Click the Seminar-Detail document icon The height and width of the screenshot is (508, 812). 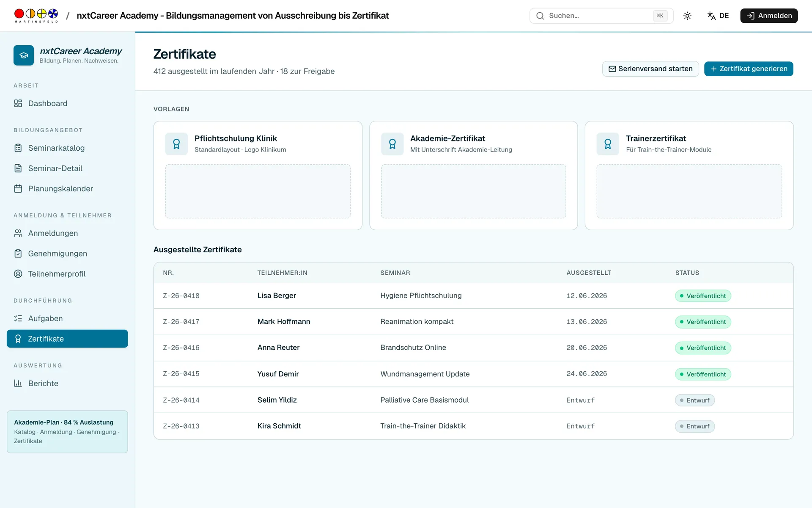pyautogui.click(x=18, y=168)
